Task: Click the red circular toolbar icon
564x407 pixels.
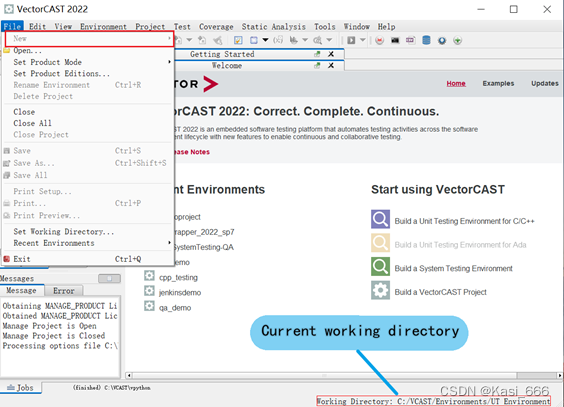Action: coord(379,40)
